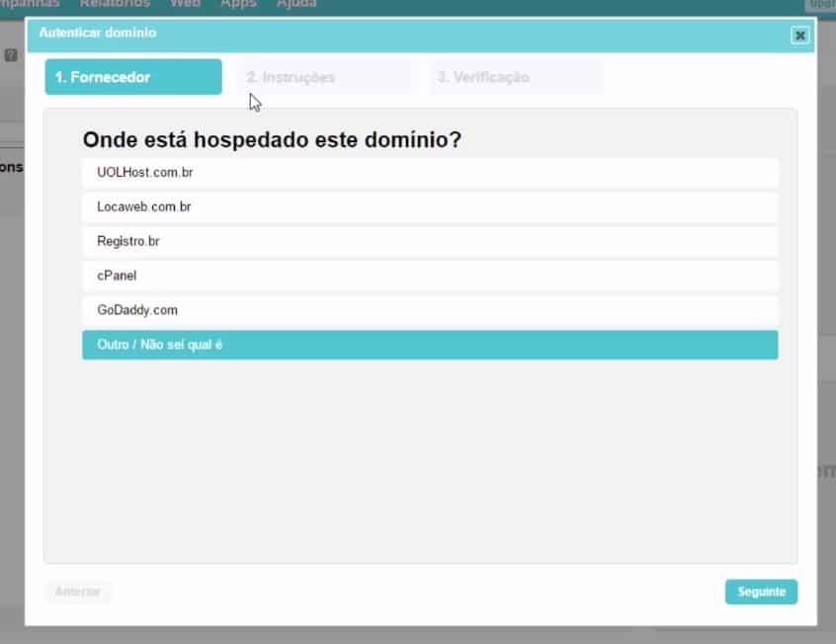Open the Relatórios menu in the top bar
The image size is (836, 644).
click(x=115, y=4)
